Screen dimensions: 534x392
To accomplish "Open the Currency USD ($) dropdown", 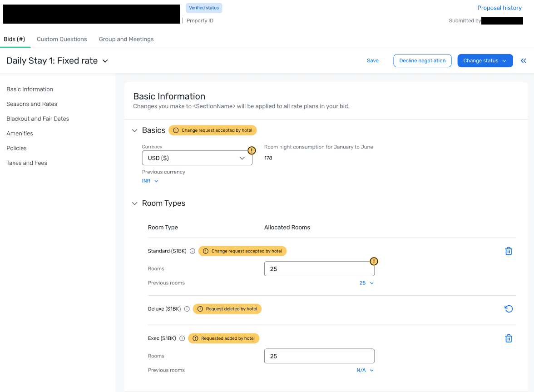I will [x=197, y=158].
